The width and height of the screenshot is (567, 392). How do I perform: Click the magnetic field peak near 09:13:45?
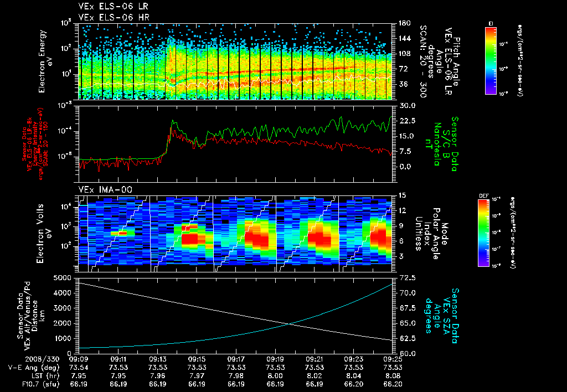(x=173, y=121)
